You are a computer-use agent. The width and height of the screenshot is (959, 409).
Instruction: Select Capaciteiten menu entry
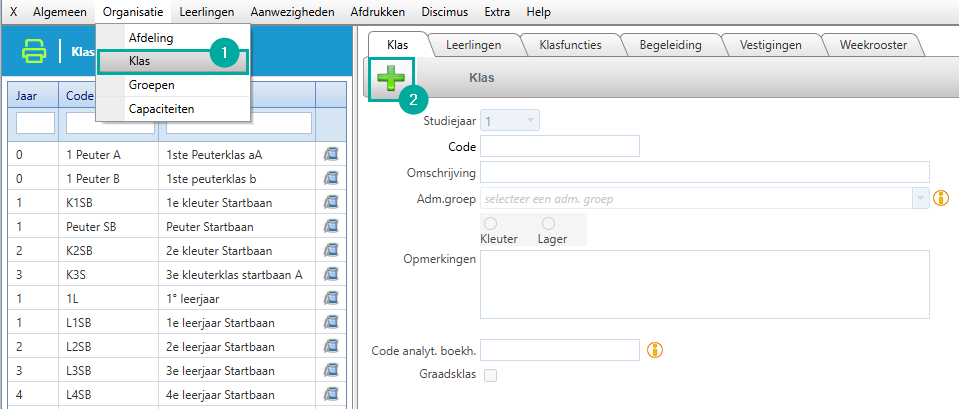161,109
